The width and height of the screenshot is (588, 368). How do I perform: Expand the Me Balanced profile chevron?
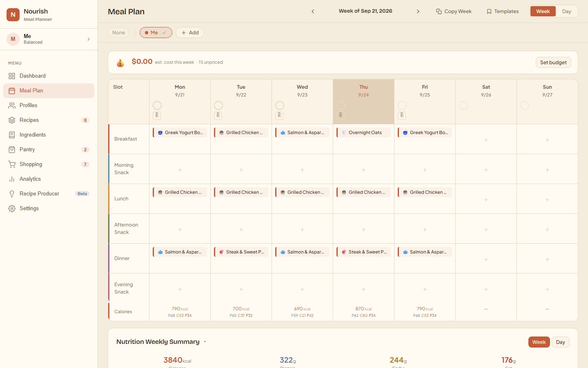[89, 39]
